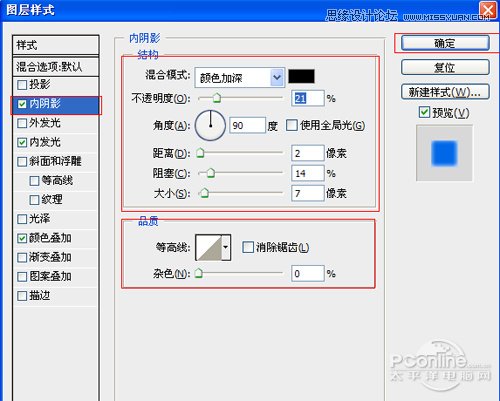
Task: Select the 颜色叠加 style label
Action: (50, 238)
